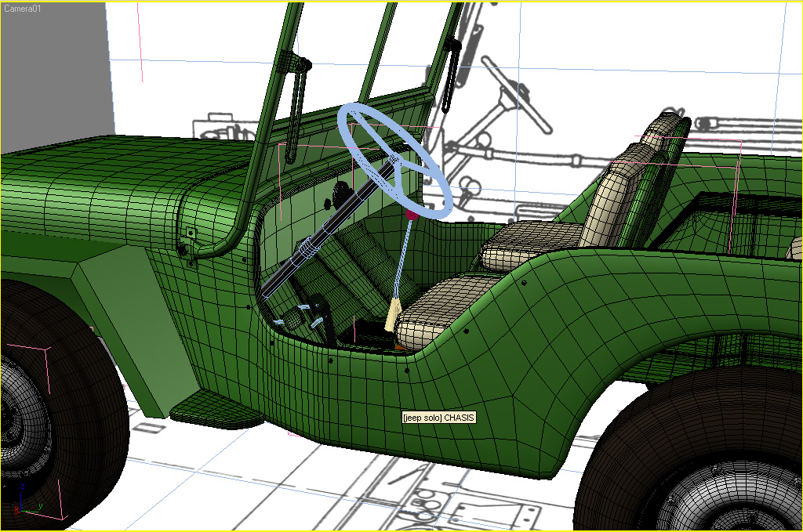803x532 pixels.
Task: Click the red gear shift knob
Action: (412, 214)
